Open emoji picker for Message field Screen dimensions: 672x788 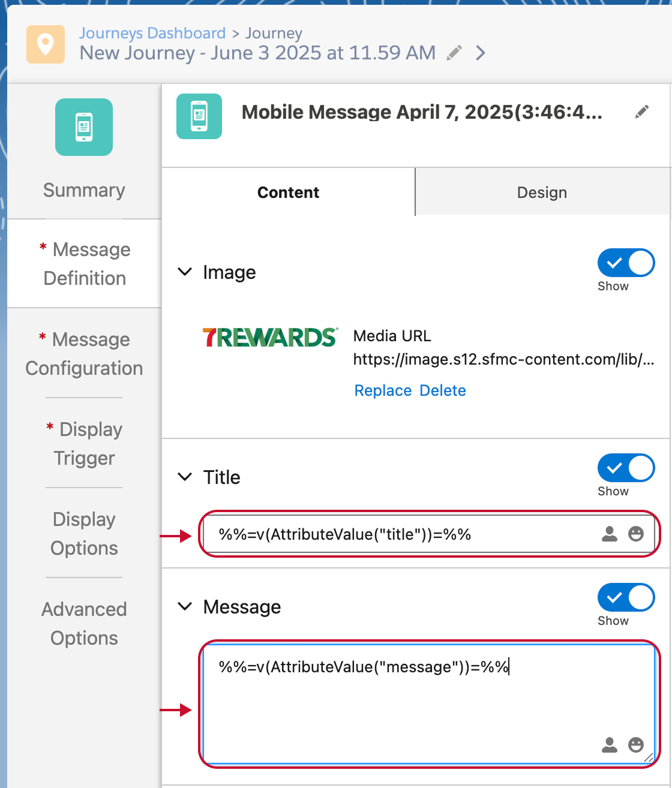[636, 745]
